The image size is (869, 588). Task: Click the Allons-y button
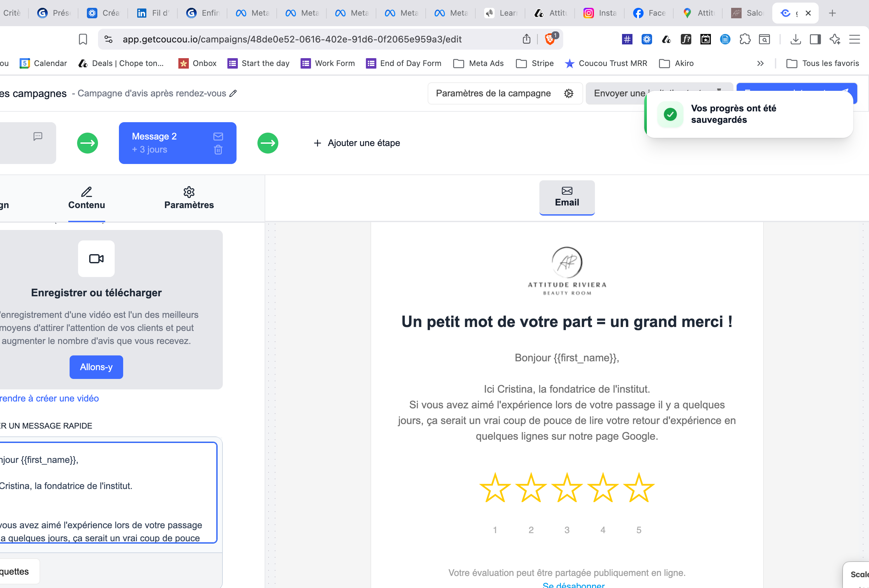click(x=96, y=367)
